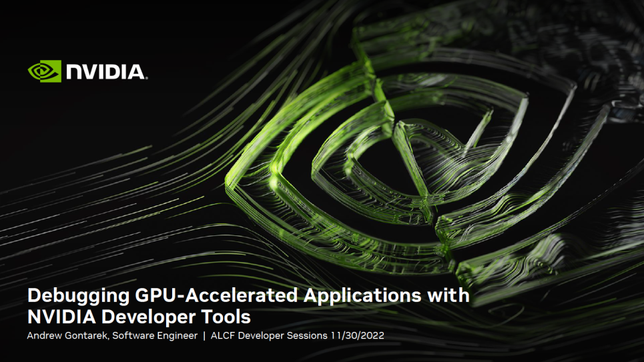Click the date "11/30/2022"
This screenshot has width=644, height=362.
[x=357, y=335]
